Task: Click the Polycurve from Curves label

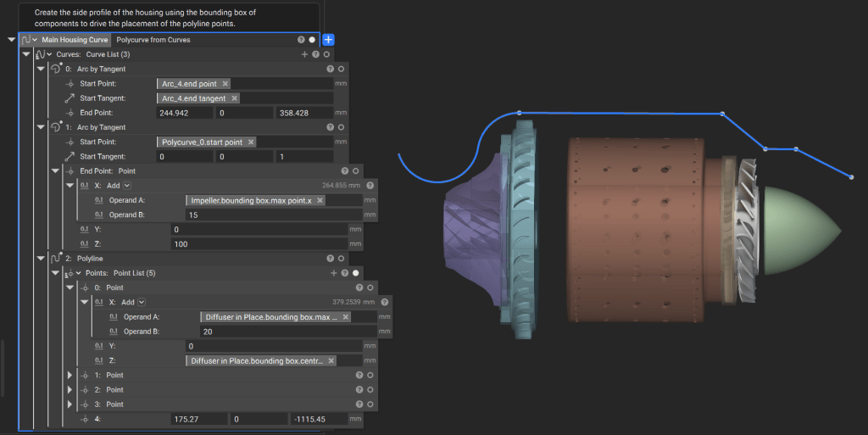Action: (153, 40)
